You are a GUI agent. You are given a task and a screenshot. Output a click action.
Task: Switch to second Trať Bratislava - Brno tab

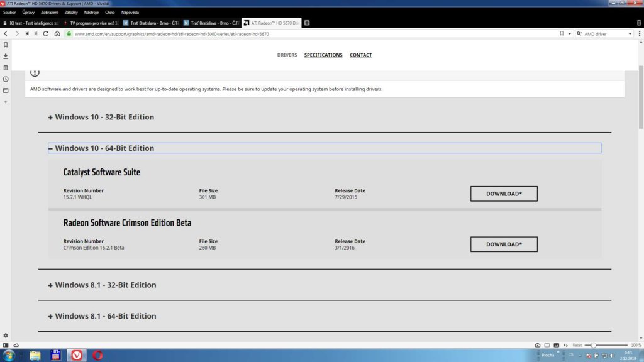click(211, 23)
